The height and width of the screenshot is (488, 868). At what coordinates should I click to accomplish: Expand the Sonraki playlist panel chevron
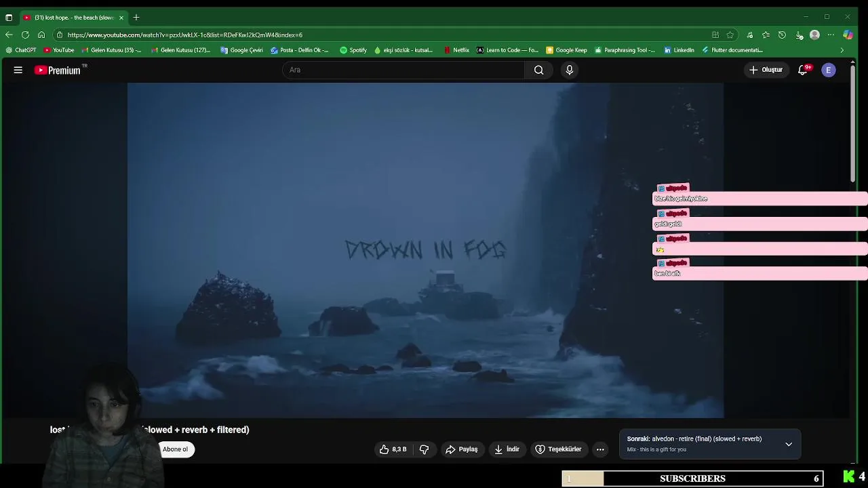pyautogui.click(x=789, y=444)
